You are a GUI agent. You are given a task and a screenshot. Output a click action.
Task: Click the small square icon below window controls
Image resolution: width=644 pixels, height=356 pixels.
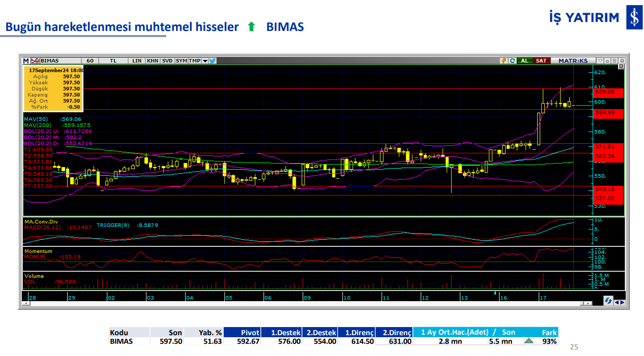pos(621,67)
